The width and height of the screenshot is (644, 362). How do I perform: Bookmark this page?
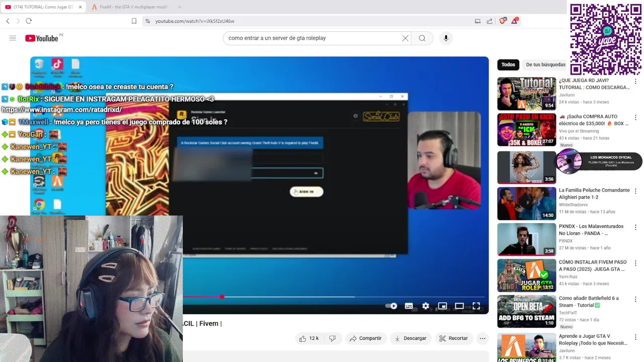(x=134, y=21)
